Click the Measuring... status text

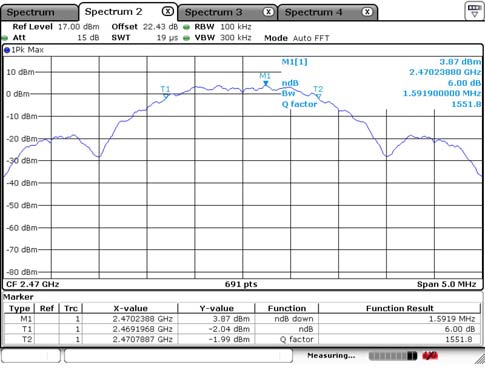pyautogui.click(x=331, y=356)
